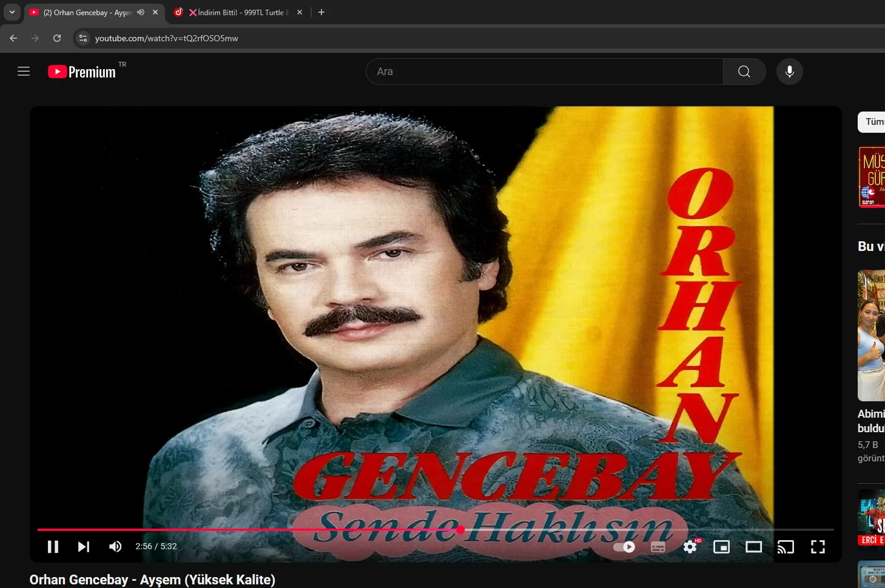This screenshot has width=885, height=588.
Task: Toggle subtitles in the player
Action: [658, 547]
